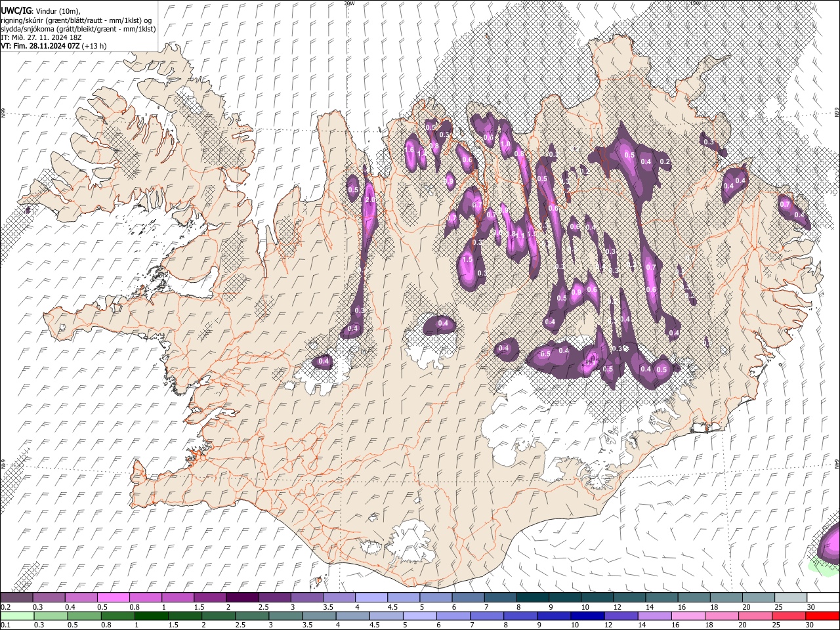The width and height of the screenshot is (840, 630).
Task: Click the very dark purple 2 swatch in upper row
Action: point(242,598)
